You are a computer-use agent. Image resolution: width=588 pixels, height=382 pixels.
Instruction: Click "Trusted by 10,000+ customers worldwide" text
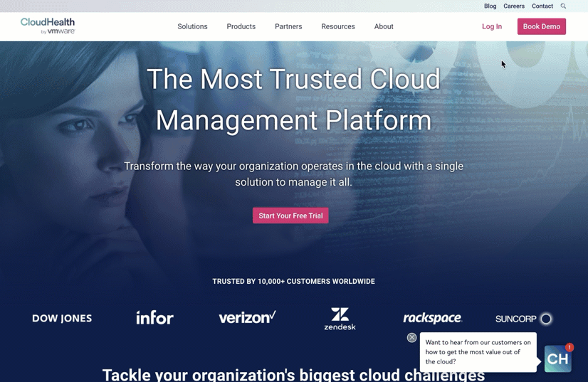293,281
